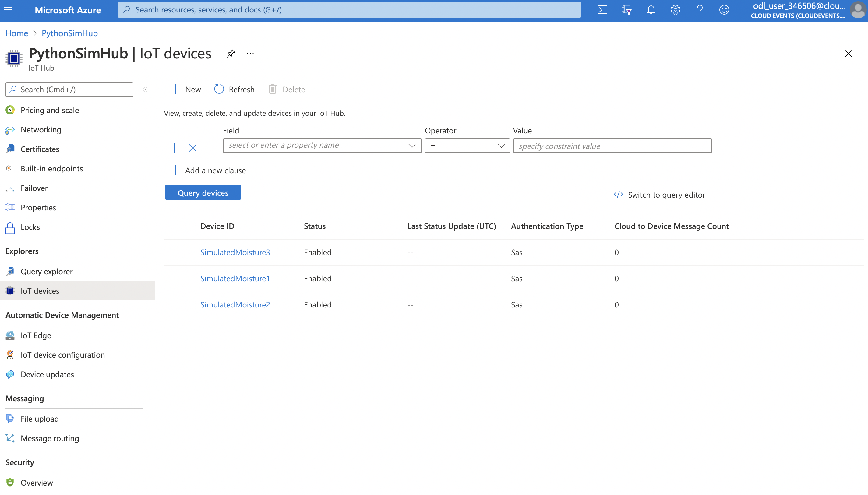Viewport: 868px width, 495px height.
Task: Click the Directories and subscriptions filter icon
Action: [x=626, y=9]
